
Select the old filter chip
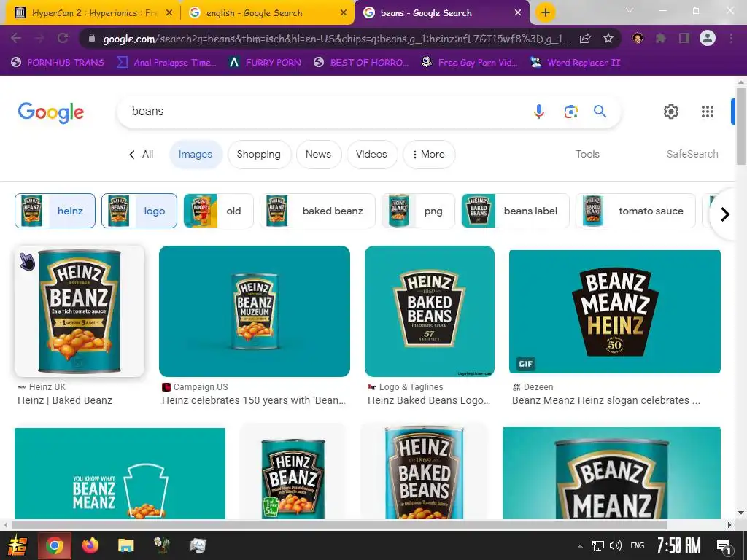pos(218,211)
